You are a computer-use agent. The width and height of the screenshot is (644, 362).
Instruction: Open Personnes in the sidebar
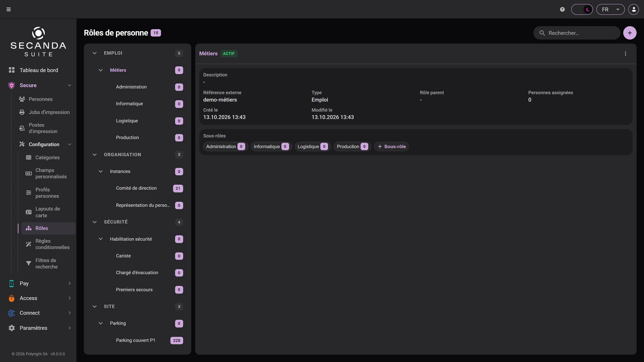(40, 99)
